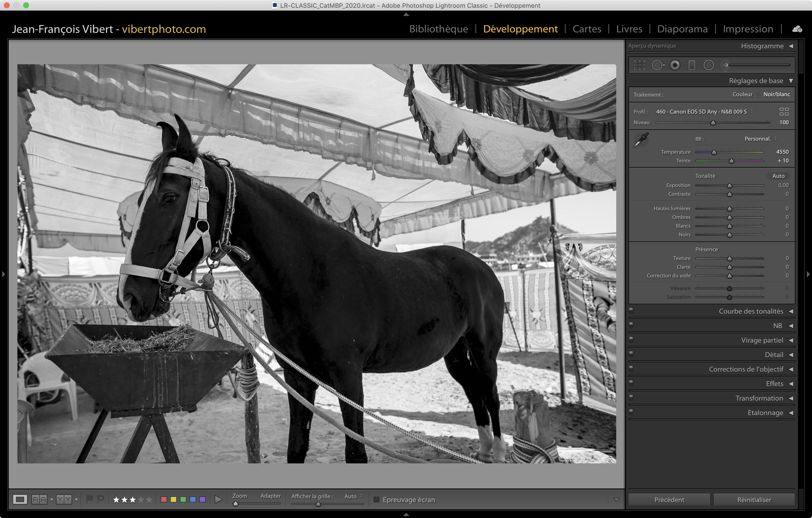Click the Précédent button
The width and height of the screenshot is (812, 518).
coord(669,499)
